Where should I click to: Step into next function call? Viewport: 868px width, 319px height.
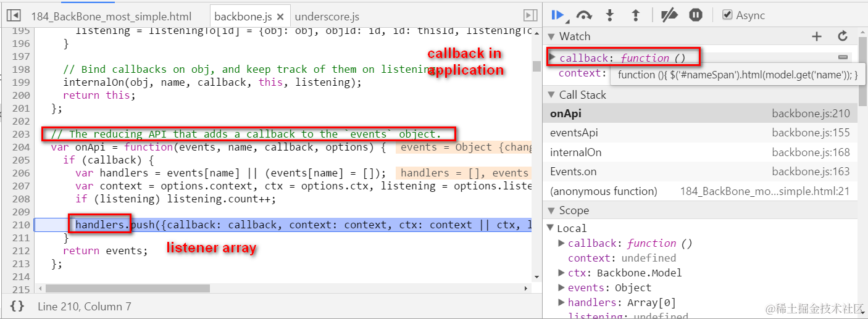pyautogui.click(x=610, y=15)
